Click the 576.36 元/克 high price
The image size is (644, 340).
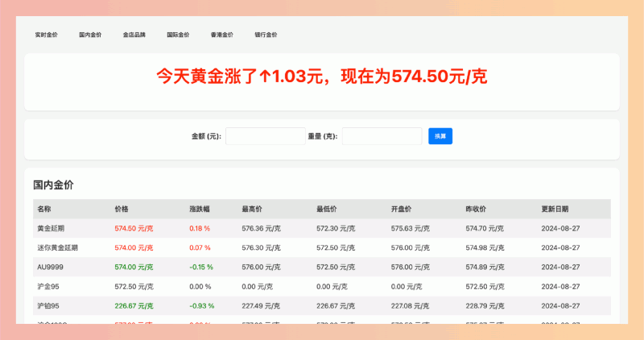pyautogui.click(x=261, y=228)
